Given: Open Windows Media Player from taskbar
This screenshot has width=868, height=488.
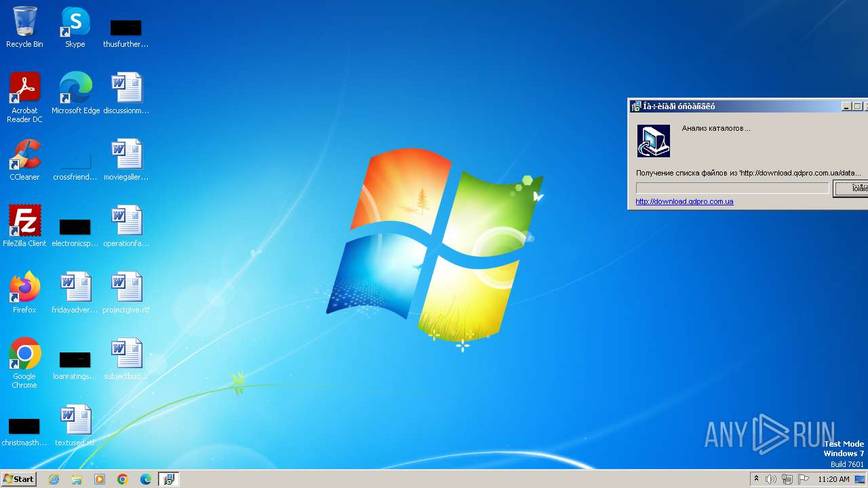Looking at the screenshot, I should [x=100, y=479].
